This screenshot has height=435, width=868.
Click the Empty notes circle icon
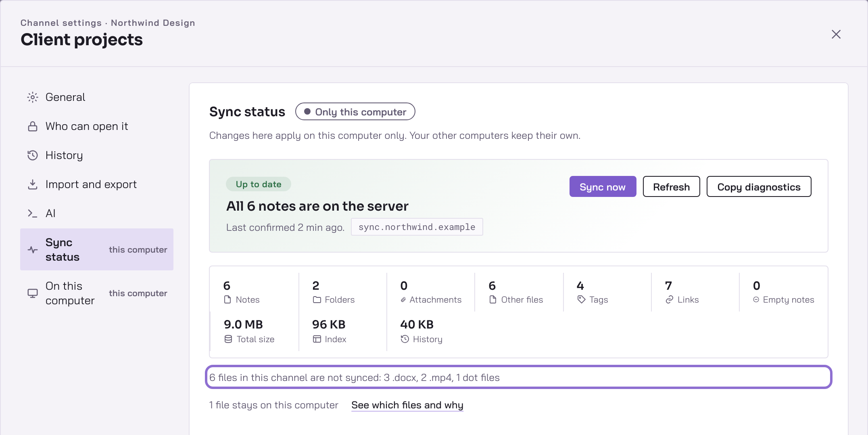tap(756, 300)
